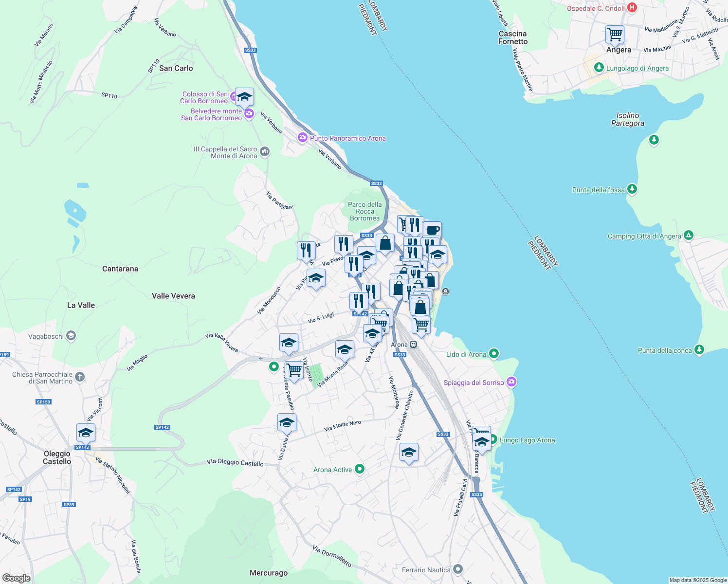The height and width of the screenshot is (584, 728).
Task: Open the Spiaggia del Sorriso camera icon
Action: pos(511,382)
